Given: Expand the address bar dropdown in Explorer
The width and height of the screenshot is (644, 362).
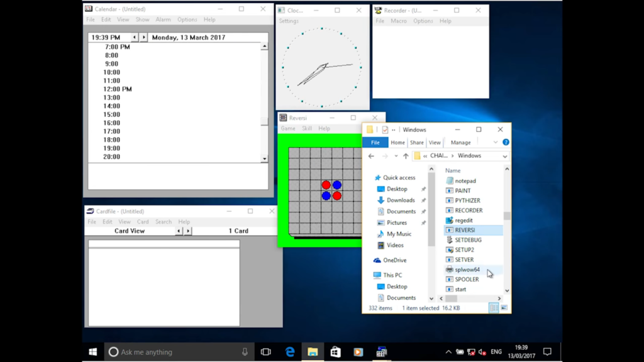Looking at the screenshot, I should tap(506, 155).
